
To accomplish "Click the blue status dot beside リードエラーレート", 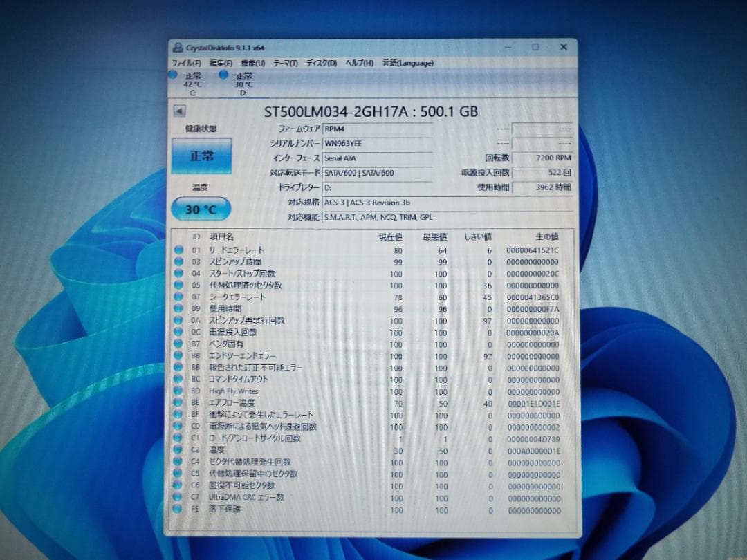I will tap(179, 250).
